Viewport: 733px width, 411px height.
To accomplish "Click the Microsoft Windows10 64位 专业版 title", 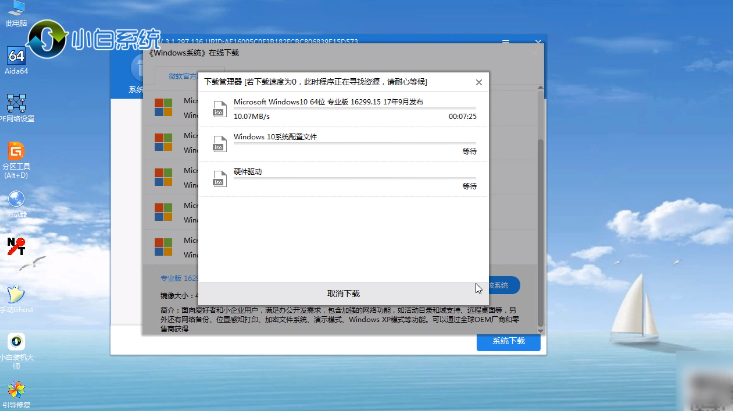I will click(x=328, y=101).
